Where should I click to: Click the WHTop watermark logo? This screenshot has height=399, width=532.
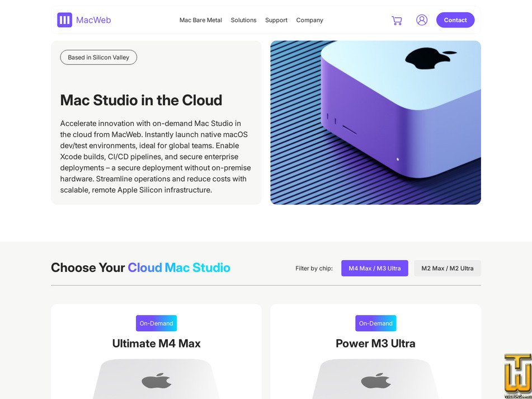517,377
